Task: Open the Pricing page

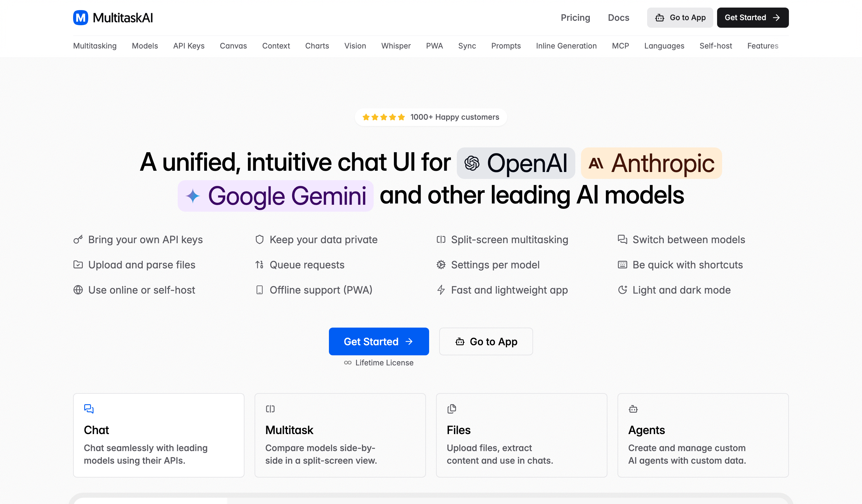Action: coord(575,18)
